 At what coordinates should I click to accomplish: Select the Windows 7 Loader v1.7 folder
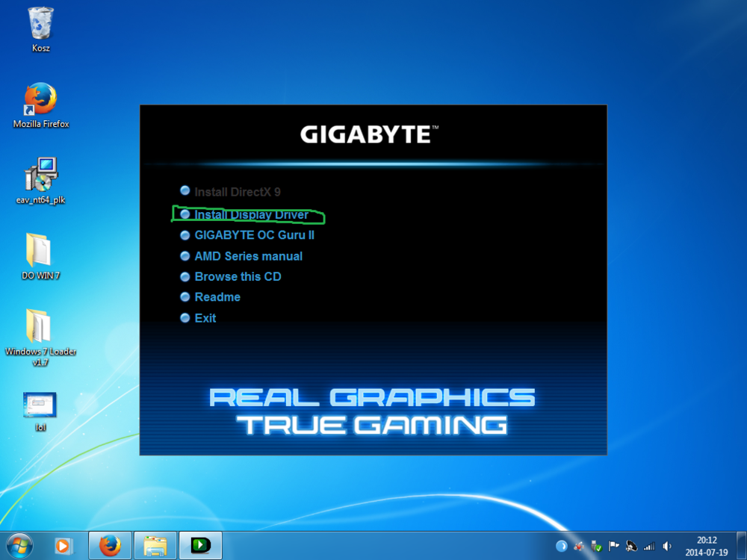click(41, 337)
